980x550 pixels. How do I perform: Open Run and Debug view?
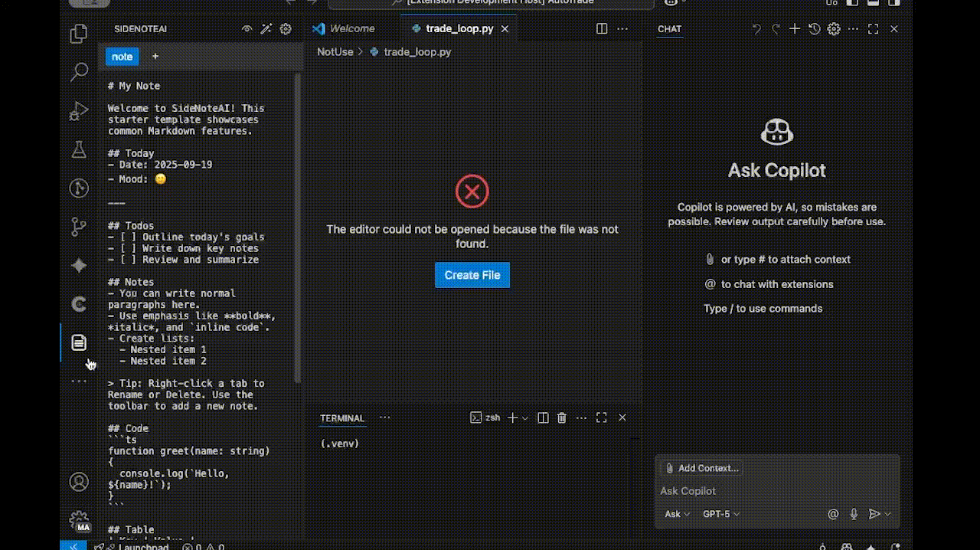click(79, 111)
